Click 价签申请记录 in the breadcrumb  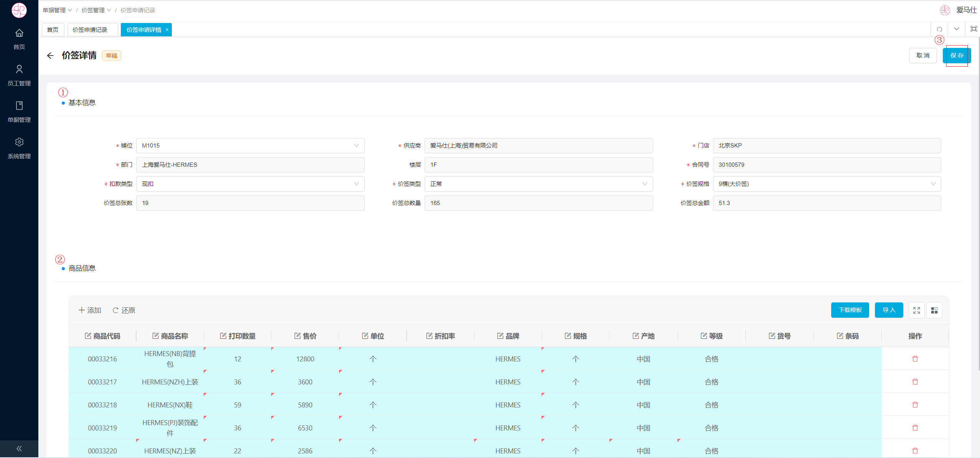[138, 10]
